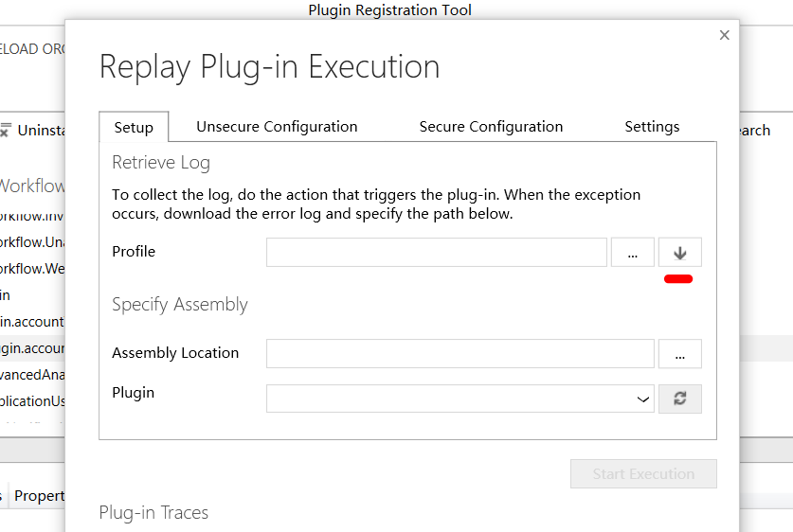793x532 pixels.
Task: Browse for profile file with ellipsis button
Action: pos(632,252)
